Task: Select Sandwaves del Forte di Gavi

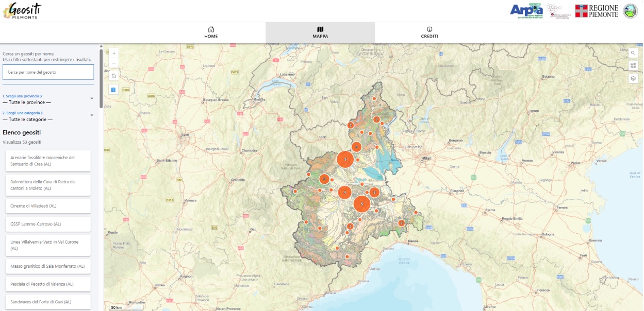Action: (x=48, y=302)
